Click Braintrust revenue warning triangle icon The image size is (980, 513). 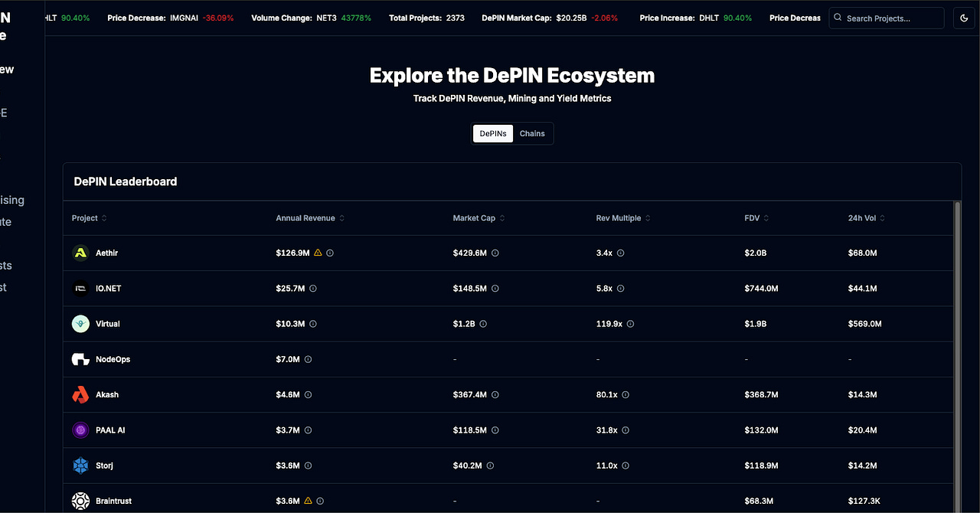[308, 501]
